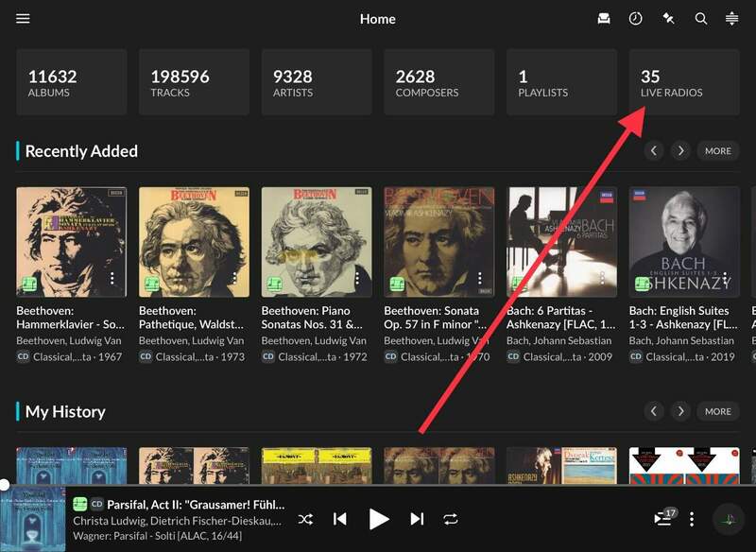The image size is (756, 552).
Task: Click title 'Beethoven: Hammerklavier - So...'
Action: point(70,318)
